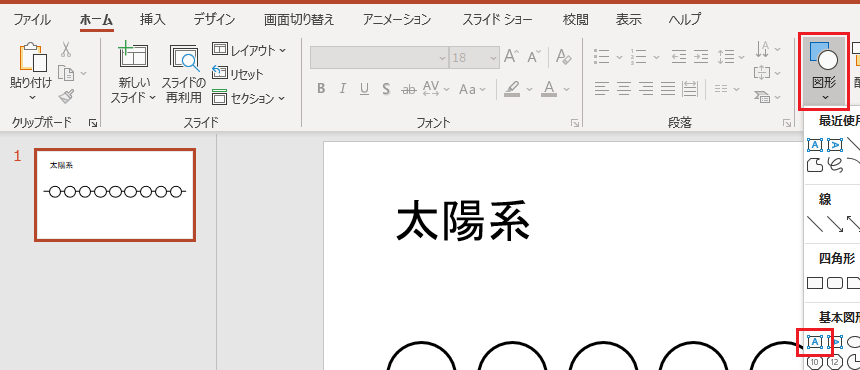
Task: Open the font name combo box
Action: point(379,57)
